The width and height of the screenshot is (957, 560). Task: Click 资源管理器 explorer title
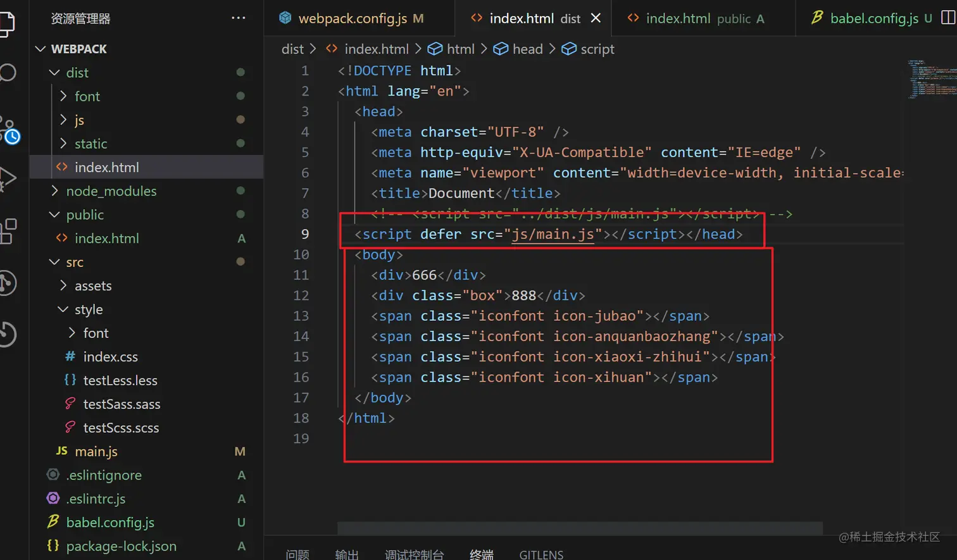tap(80, 18)
